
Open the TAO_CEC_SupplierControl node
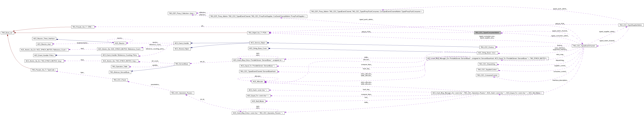(487, 70)
